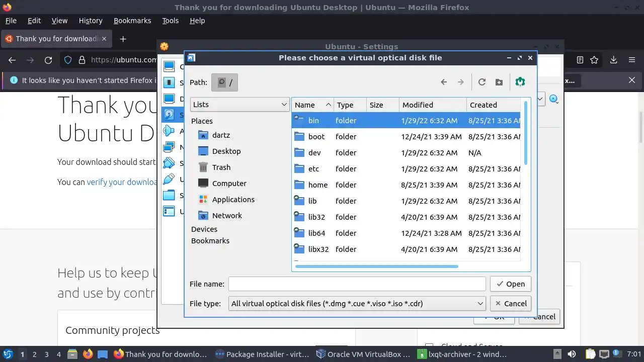The image size is (644, 362).
Task: Select the boot folder icon
Action: pyautogui.click(x=299, y=136)
